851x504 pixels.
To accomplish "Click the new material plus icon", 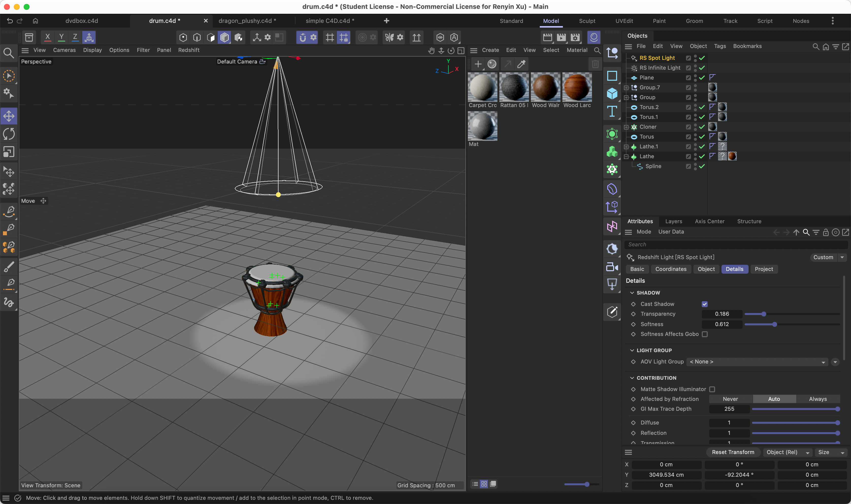I will (478, 64).
